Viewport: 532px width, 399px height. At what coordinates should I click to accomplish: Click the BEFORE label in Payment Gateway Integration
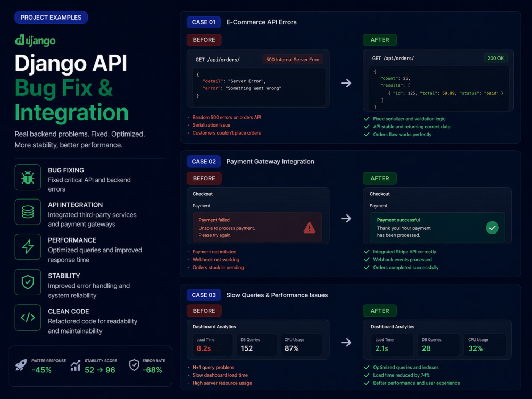pyautogui.click(x=204, y=178)
